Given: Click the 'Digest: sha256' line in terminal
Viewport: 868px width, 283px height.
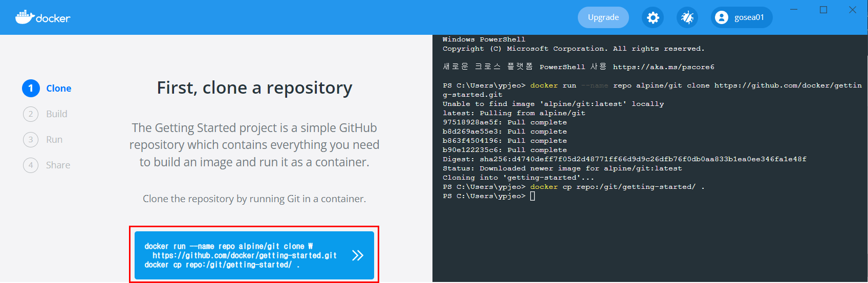Looking at the screenshot, I should (624, 159).
